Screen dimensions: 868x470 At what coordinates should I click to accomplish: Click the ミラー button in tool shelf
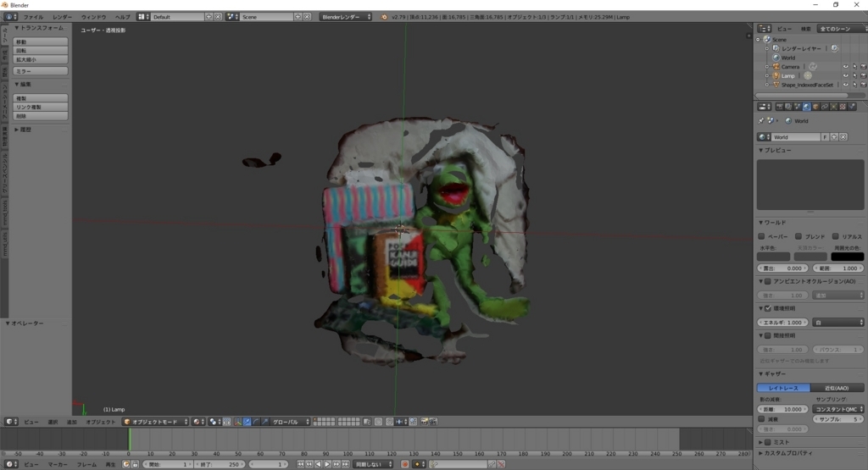click(41, 71)
